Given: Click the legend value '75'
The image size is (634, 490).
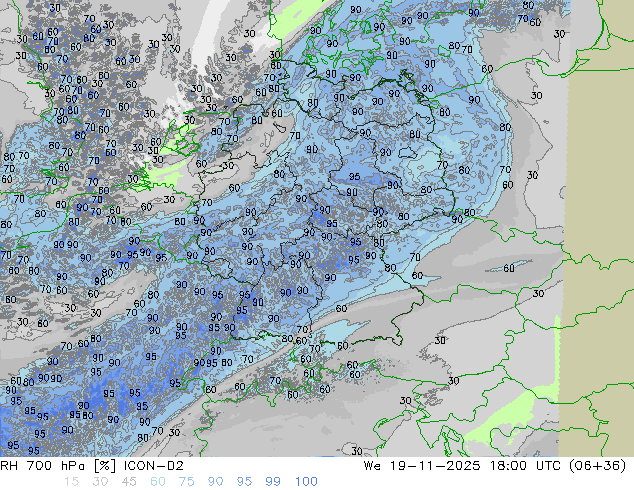Looking at the screenshot, I should (186, 482).
